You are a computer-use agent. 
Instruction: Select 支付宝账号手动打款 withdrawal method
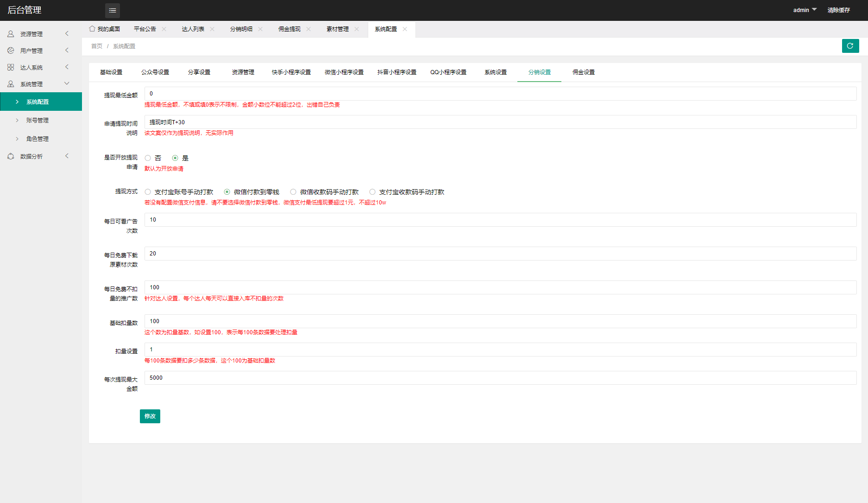(x=148, y=192)
